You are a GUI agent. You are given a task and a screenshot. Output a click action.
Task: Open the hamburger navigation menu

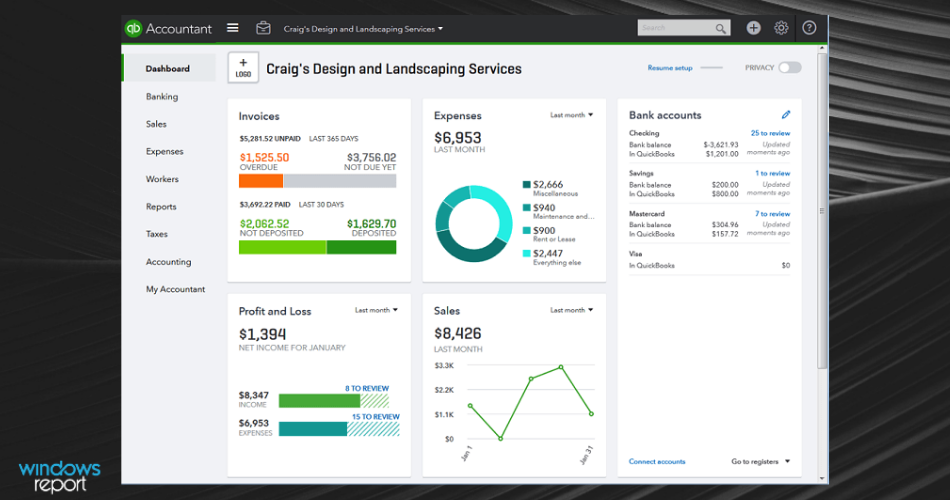(x=233, y=28)
